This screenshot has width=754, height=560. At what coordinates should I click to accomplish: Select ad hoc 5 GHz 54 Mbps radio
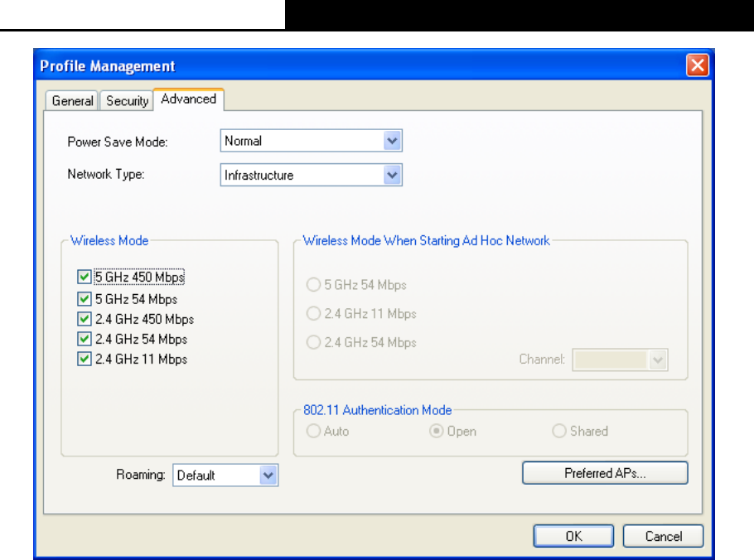[313, 285]
